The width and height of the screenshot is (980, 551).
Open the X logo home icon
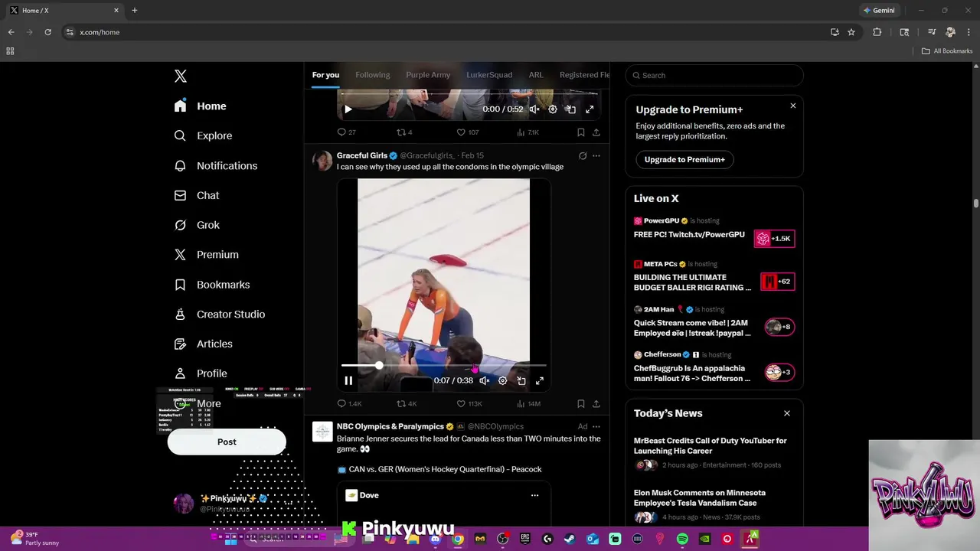click(181, 76)
